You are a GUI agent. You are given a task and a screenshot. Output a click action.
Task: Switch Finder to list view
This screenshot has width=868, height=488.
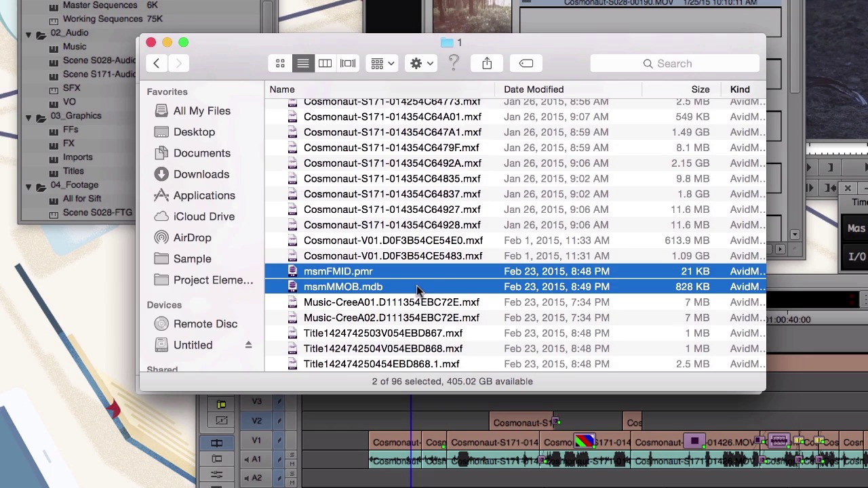tap(302, 64)
